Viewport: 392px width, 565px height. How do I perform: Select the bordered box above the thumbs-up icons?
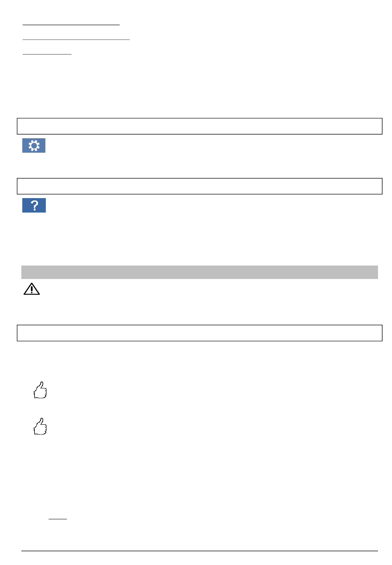[x=199, y=333]
